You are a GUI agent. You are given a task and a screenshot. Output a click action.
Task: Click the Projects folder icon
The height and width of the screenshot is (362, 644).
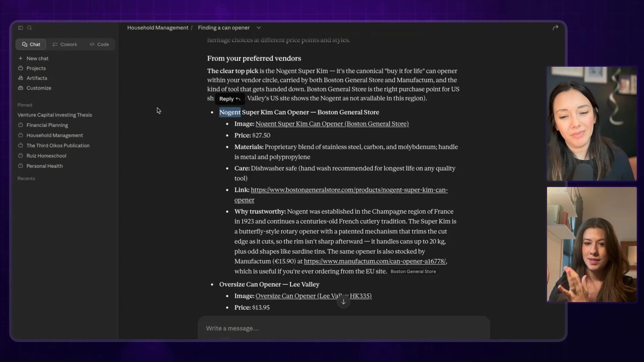pyautogui.click(x=20, y=68)
